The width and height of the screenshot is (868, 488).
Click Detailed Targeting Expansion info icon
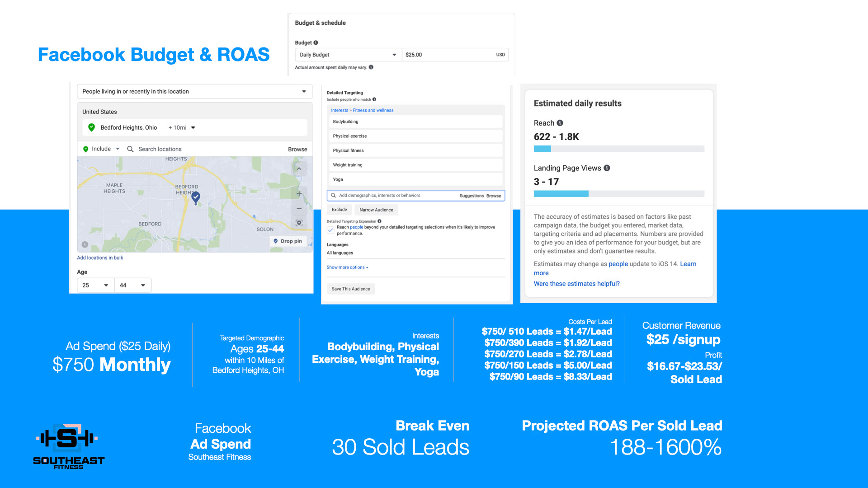pyautogui.click(x=379, y=221)
